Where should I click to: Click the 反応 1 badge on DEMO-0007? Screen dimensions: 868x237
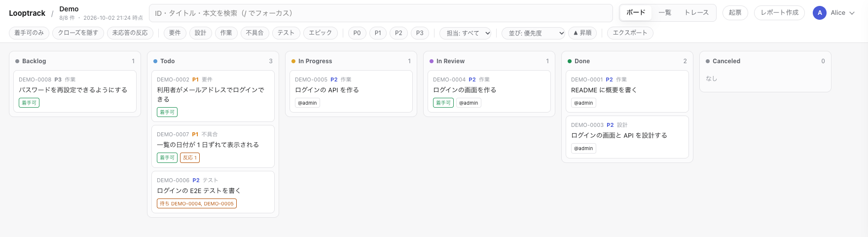click(x=190, y=158)
